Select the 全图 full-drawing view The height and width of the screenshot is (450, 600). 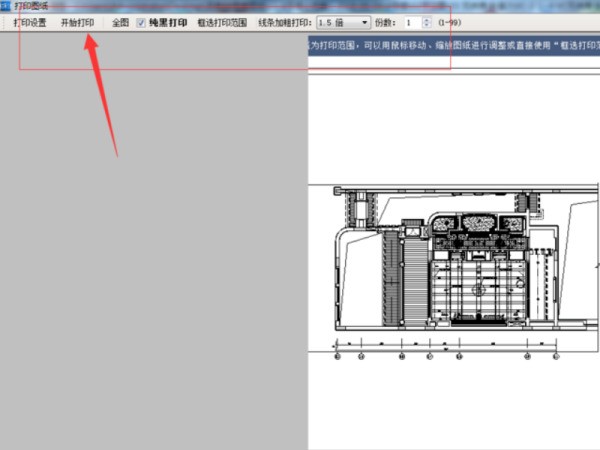(120, 23)
